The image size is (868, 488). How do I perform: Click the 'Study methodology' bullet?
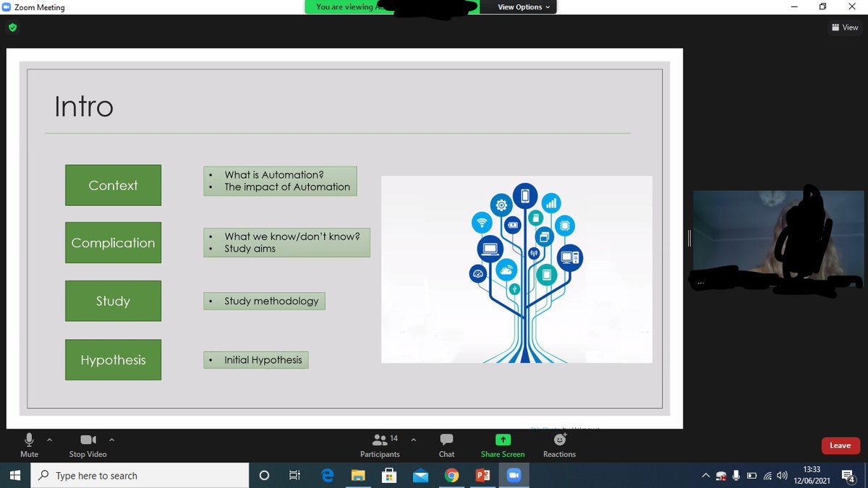click(271, 301)
